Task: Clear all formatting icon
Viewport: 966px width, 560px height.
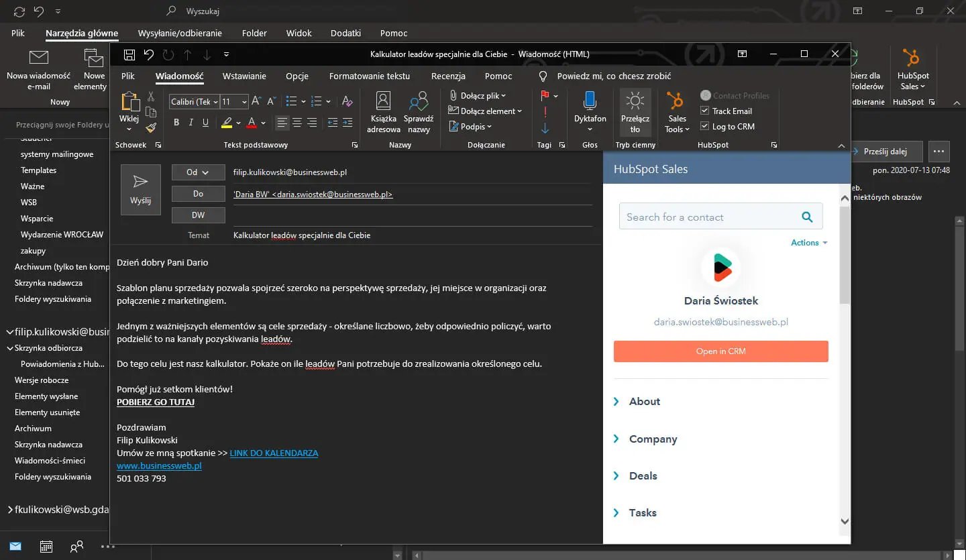Action: tap(347, 101)
